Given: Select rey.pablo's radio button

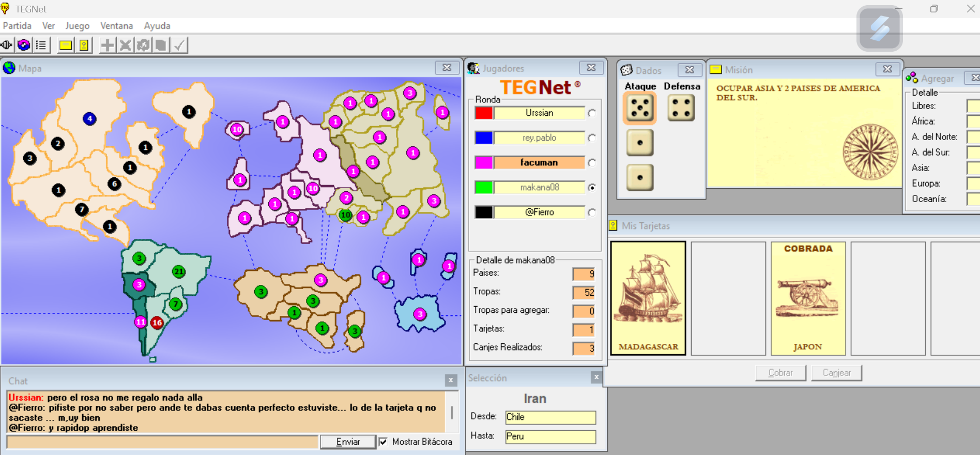Looking at the screenshot, I should (x=592, y=138).
